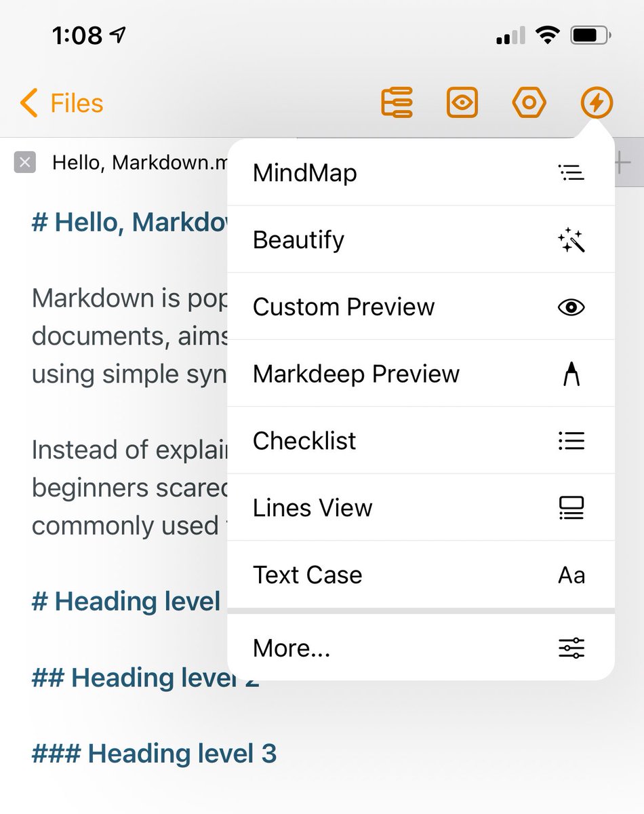Tap the Checklist bullet list icon
The width and height of the screenshot is (644, 814).
[x=571, y=441]
